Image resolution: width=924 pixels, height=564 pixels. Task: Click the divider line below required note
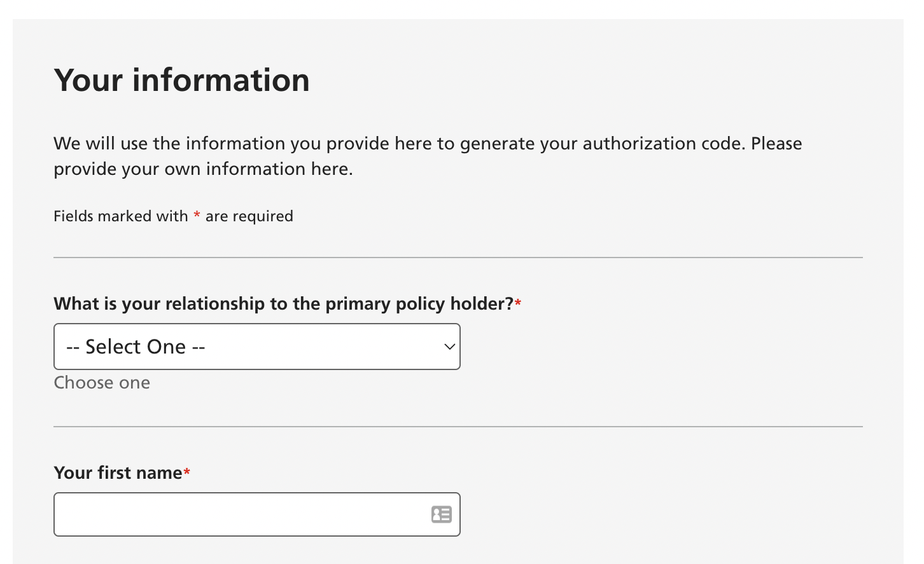[x=458, y=258]
